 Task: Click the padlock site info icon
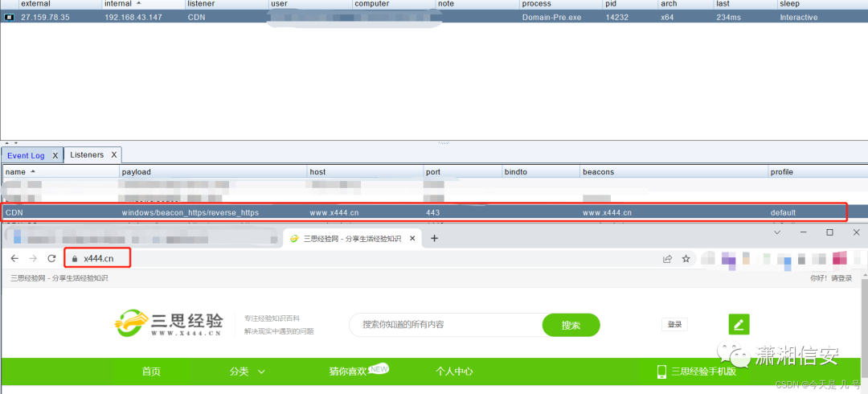[x=75, y=259]
